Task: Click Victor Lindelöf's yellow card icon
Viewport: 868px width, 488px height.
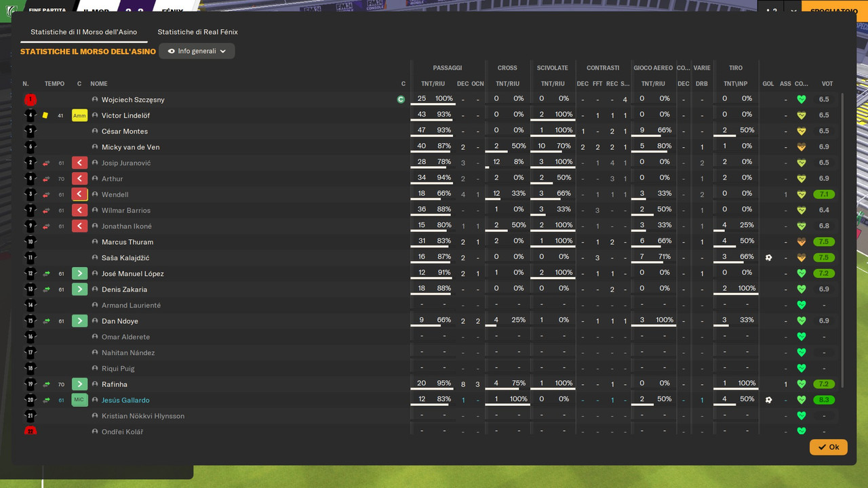Action: click(45, 115)
